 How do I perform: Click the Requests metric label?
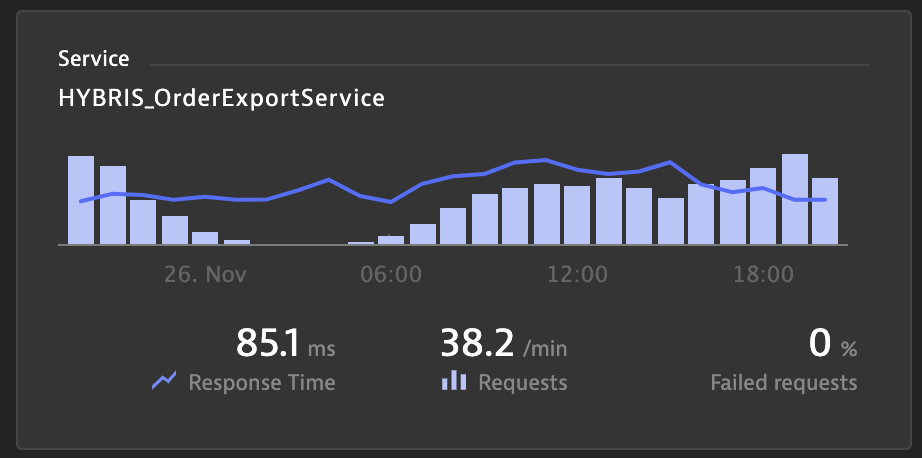coord(523,382)
